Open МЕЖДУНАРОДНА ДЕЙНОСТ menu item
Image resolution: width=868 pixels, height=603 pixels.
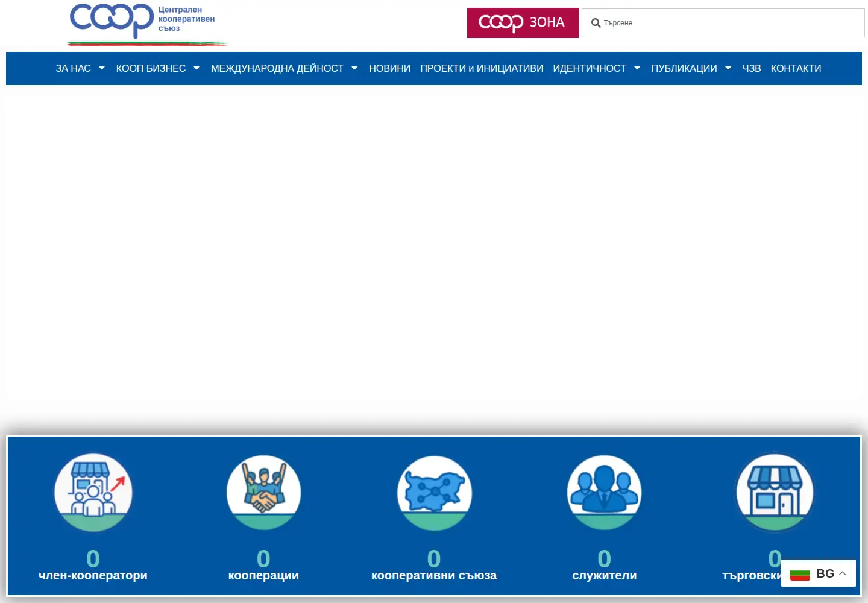point(277,68)
